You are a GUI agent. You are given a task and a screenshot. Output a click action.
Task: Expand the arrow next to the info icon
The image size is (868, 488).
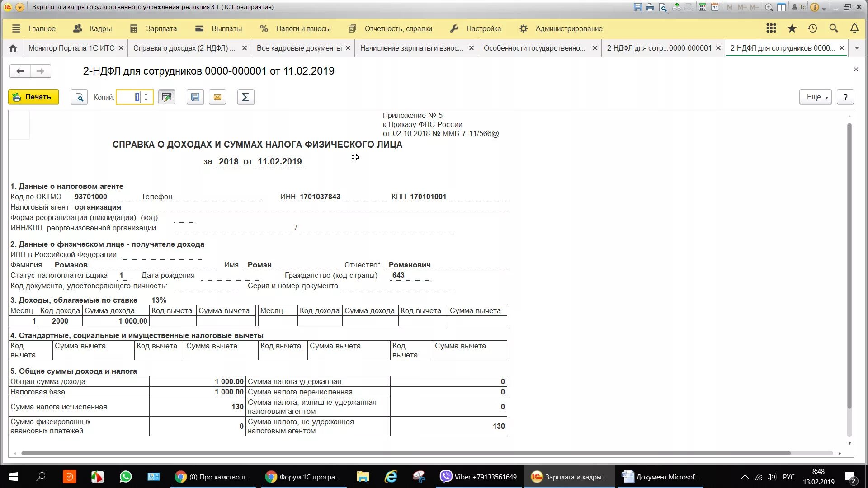824,8
